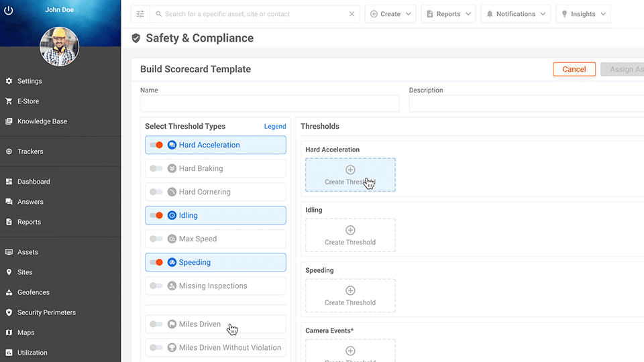The image size is (644, 362).
Task: Go to Dashboard in sidebar
Action: pyautogui.click(x=34, y=182)
